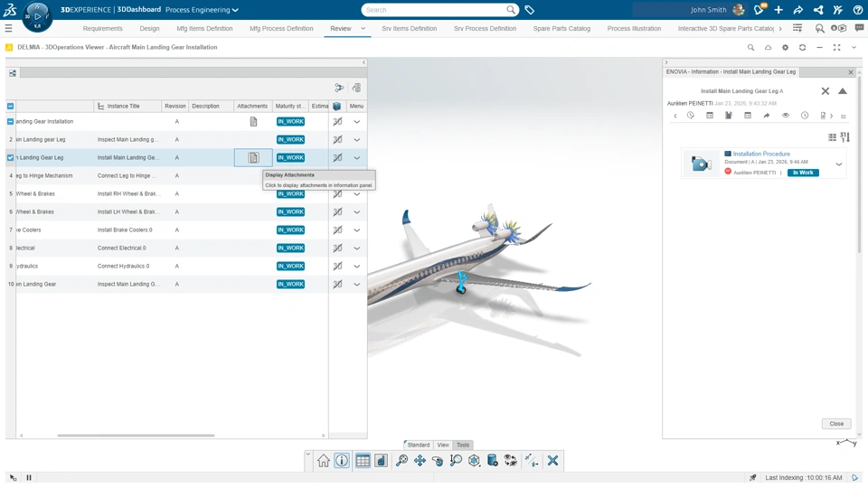This screenshot has width=868, height=488.
Task: Click the 3DEXPERIENCE compass icon
Action: coord(37,16)
